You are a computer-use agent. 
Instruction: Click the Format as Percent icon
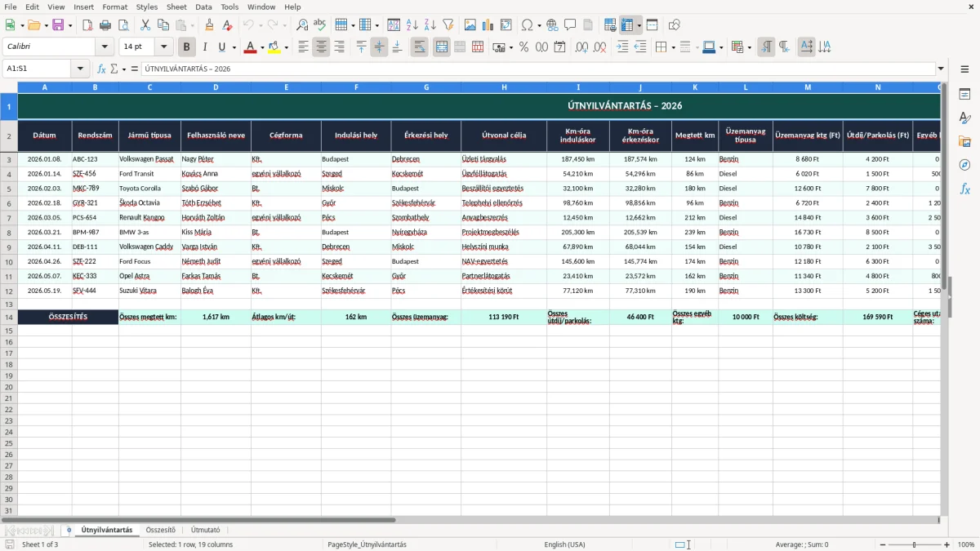[523, 47]
